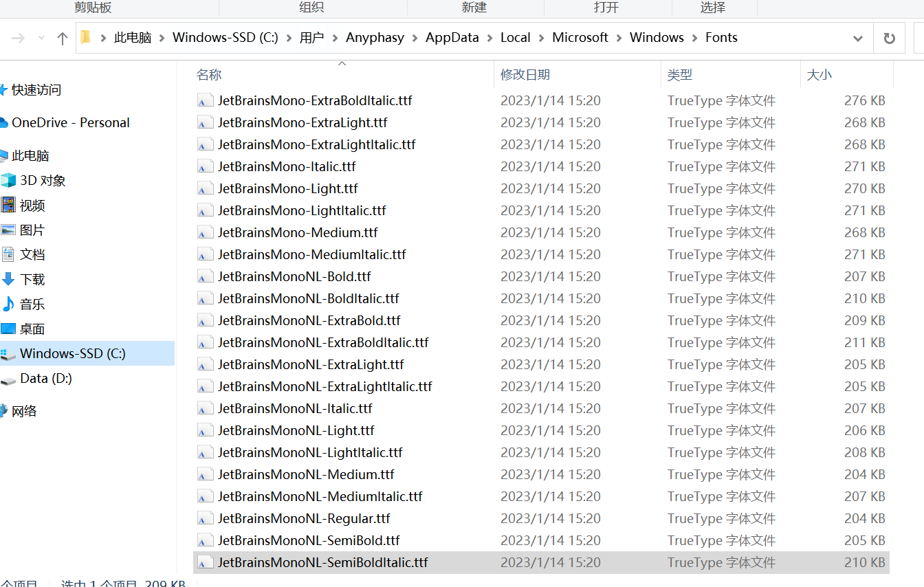Click font icon of JetBrainsMono-Medium.ttf
Image resolution: width=924 pixels, height=587 pixels.
pos(205,233)
